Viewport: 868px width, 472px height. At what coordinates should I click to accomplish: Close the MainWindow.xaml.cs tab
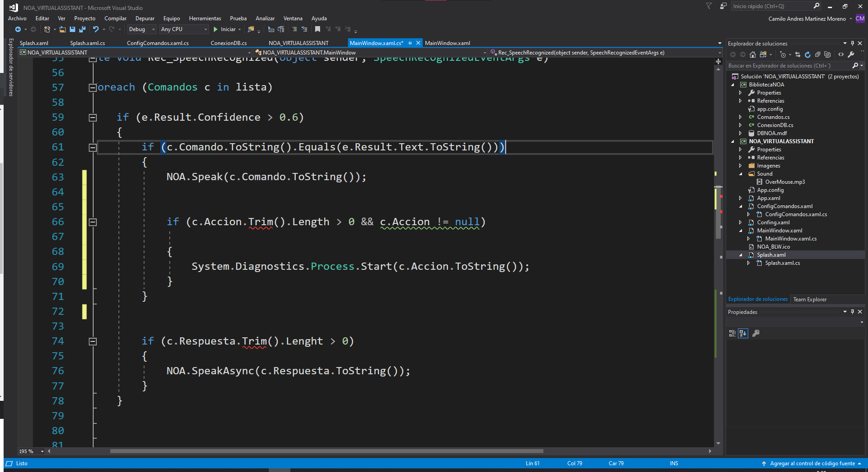(x=418, y=43)
